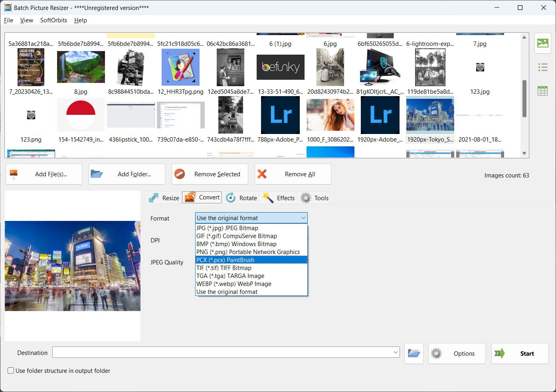Click the Tokyo street preview image

click(73, 266)
